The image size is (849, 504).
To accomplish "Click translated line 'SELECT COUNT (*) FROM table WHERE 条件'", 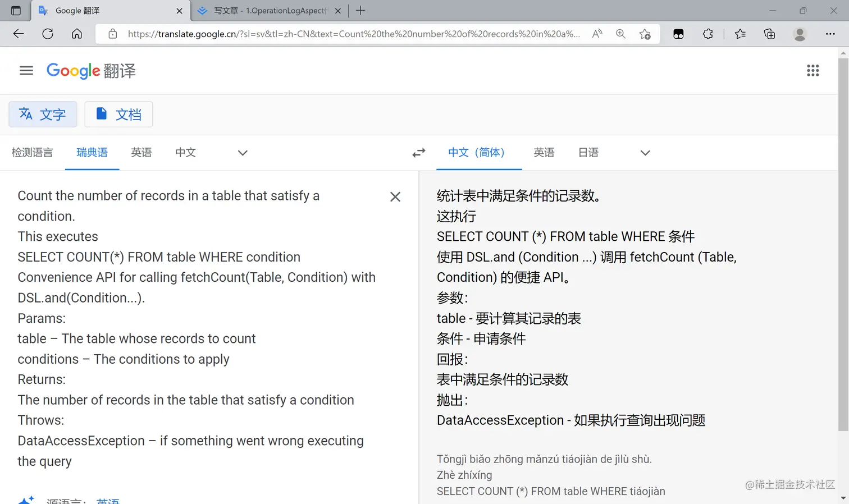I will pos(566,236).
